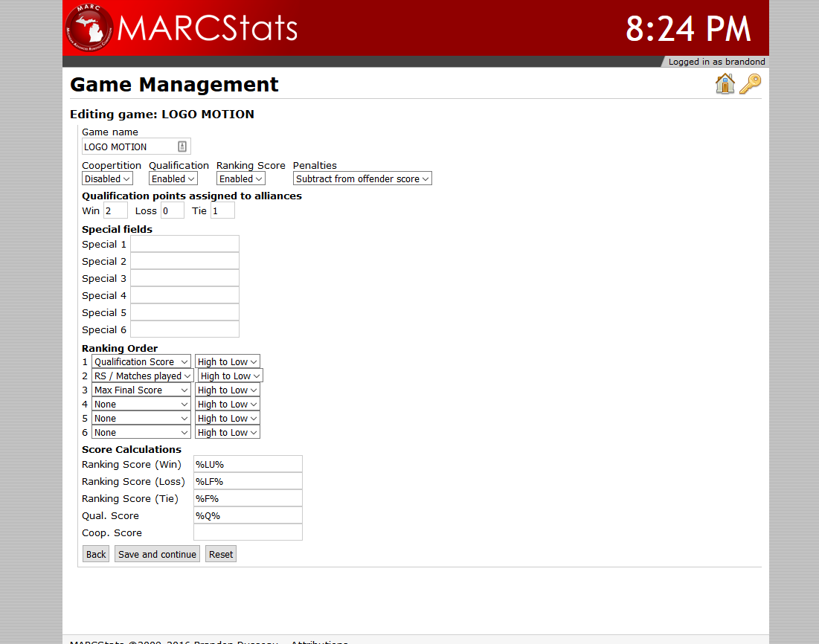
Task: Click the Game name input field
Action: [x=136, y=146]
